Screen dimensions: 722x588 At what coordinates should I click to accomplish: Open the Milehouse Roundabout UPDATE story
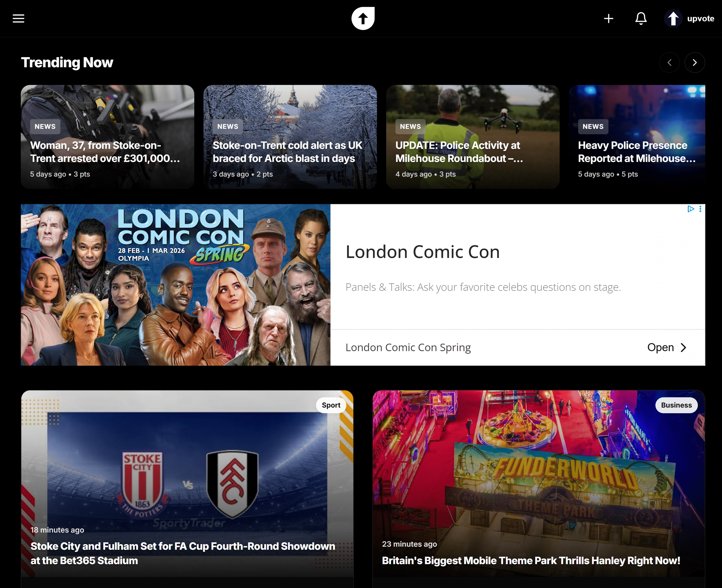point(459,152)
